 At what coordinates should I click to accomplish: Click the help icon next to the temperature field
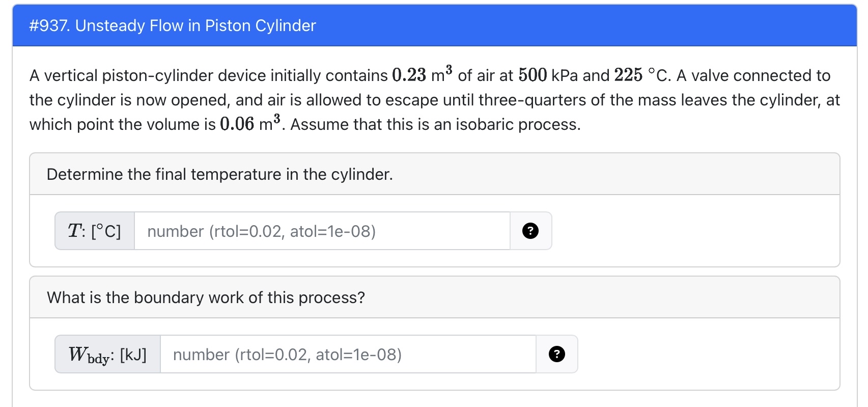click(x=530, y=231)
